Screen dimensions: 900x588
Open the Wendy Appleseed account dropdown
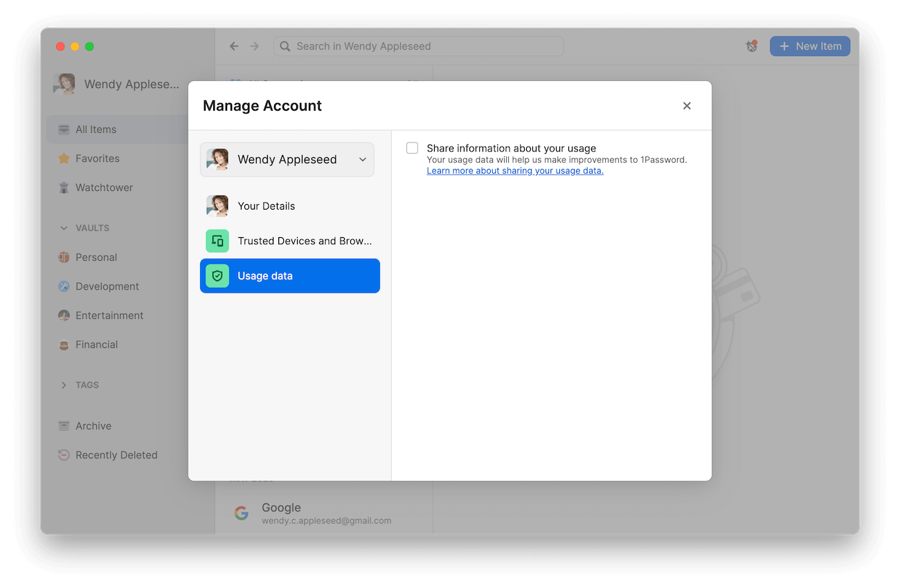[x=287, y=159]
